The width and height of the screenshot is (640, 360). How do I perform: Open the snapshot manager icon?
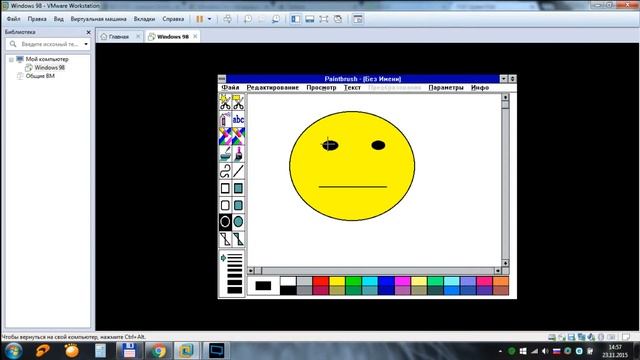276,19
